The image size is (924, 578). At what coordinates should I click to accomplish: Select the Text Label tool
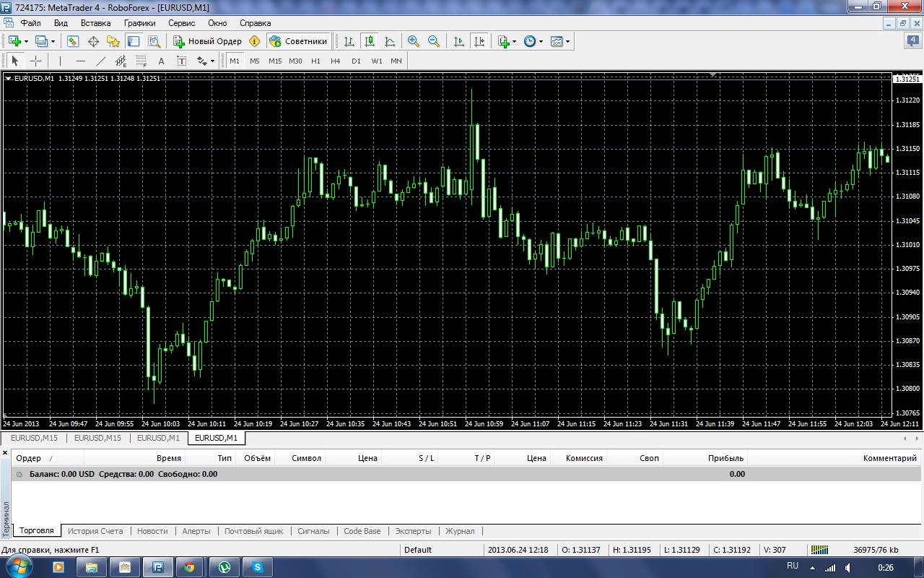click(x=181, y=61)
